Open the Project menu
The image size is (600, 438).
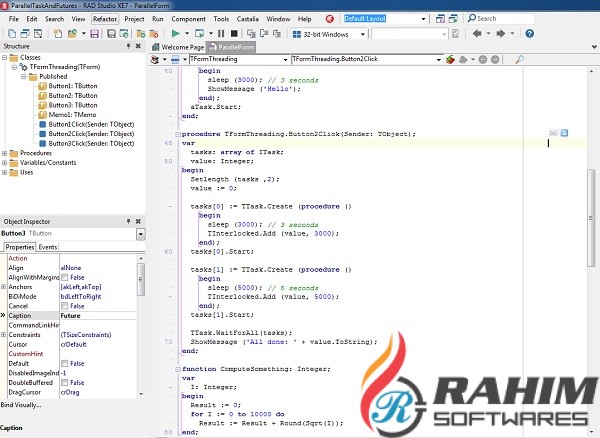[x=134, y=19]
